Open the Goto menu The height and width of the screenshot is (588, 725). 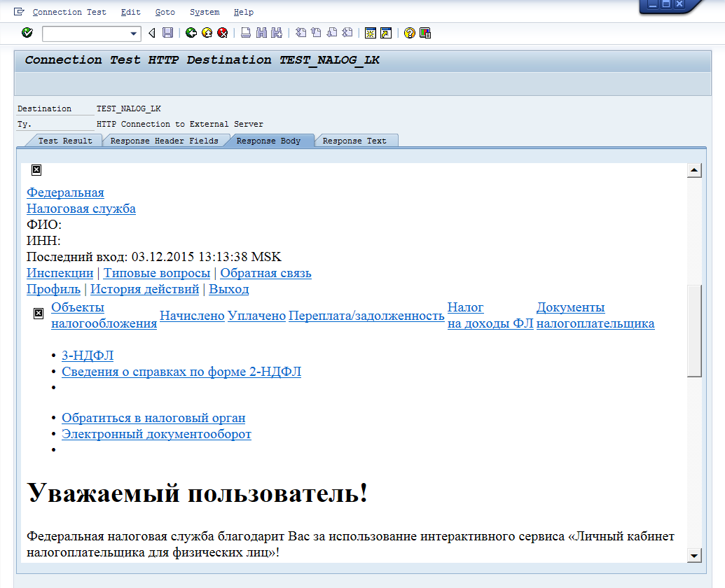click(x=165, y=12)
